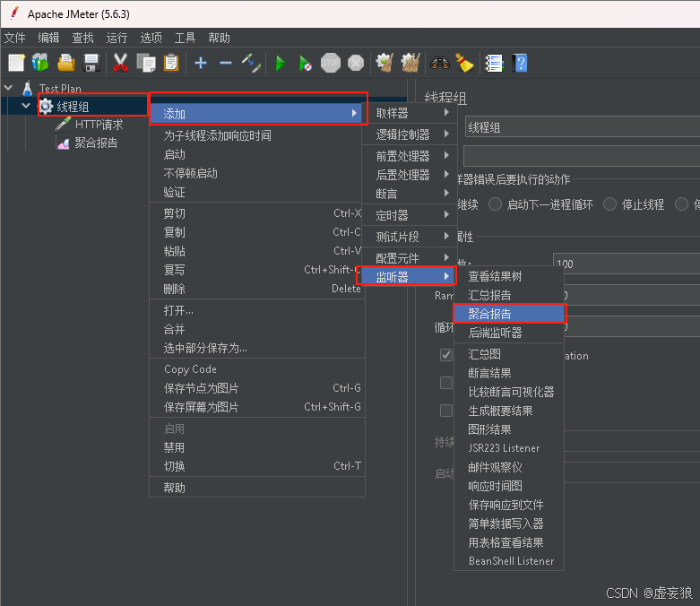Click 禁用 in the context menu
The image size is (700, 606).
[257, 447]
